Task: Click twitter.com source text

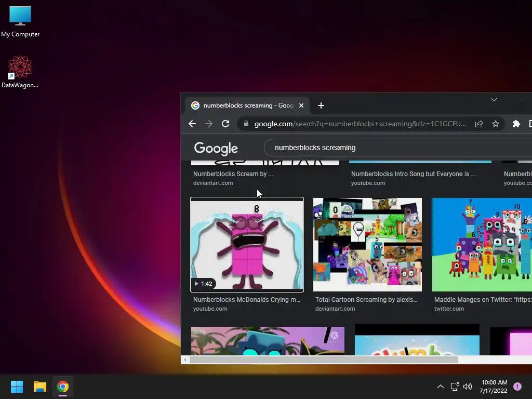Action: (449, 309)
